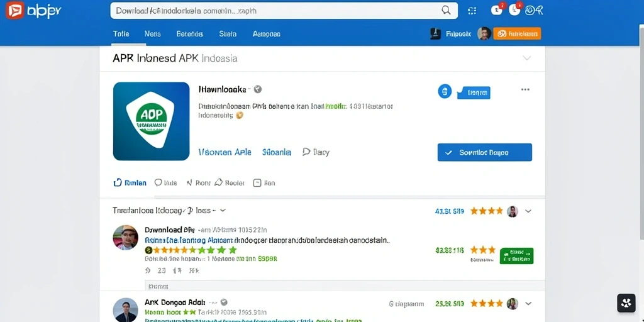Click the 23.38 509 rating value

(449, 304)
